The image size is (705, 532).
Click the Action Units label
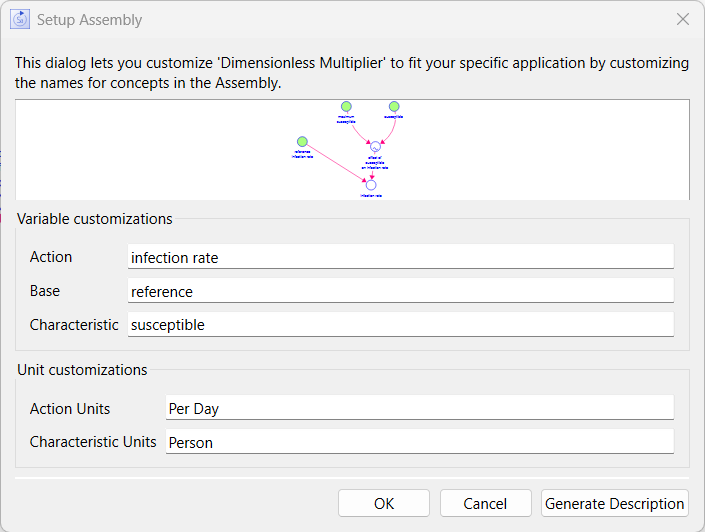coord(70,409)
